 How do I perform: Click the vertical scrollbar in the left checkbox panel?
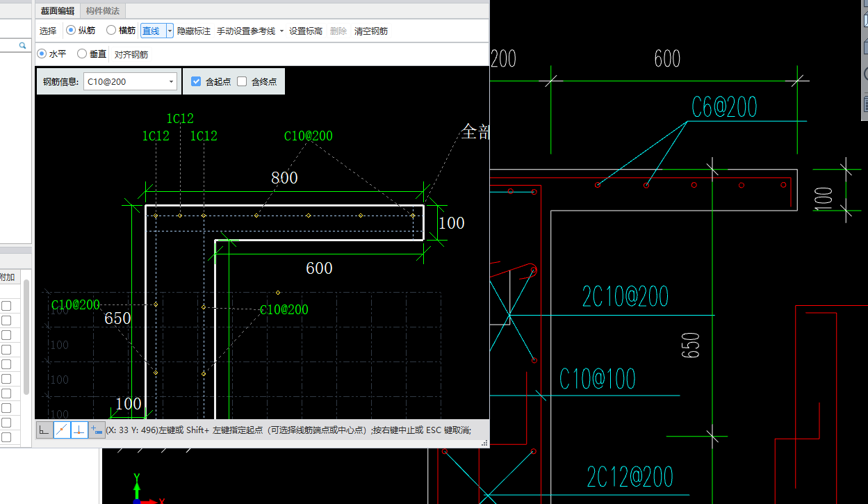point(26,337)
